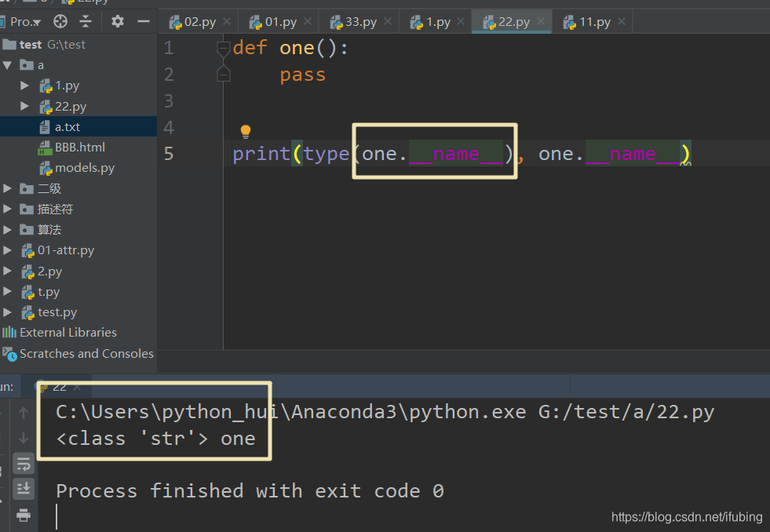
Task: Expand the t.py node
Action: tap(7, 291)
